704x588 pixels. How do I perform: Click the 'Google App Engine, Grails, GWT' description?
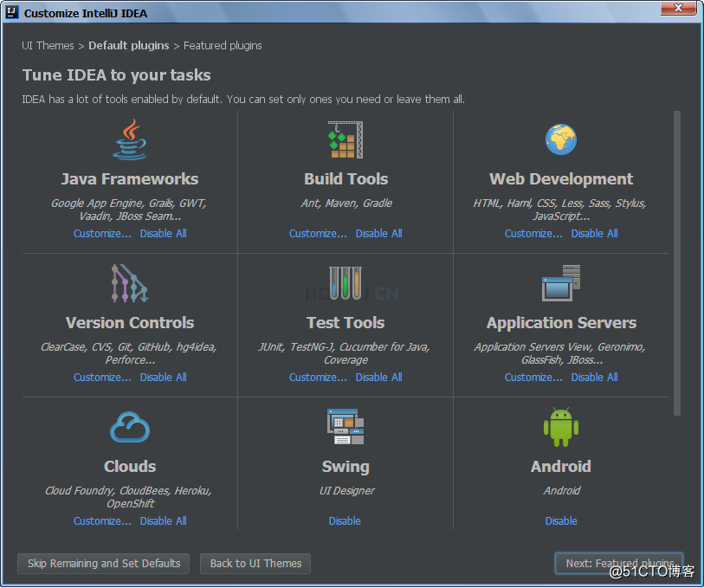pos(129,210)
